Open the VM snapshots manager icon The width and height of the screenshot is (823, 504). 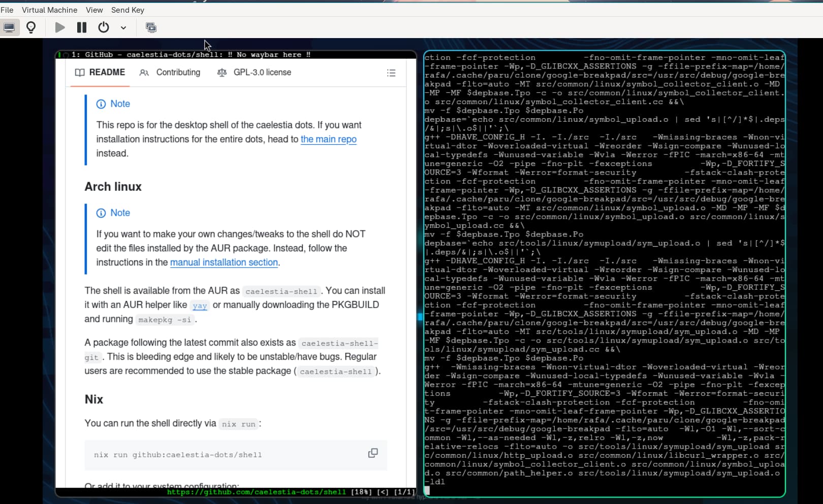coord(151,27)
